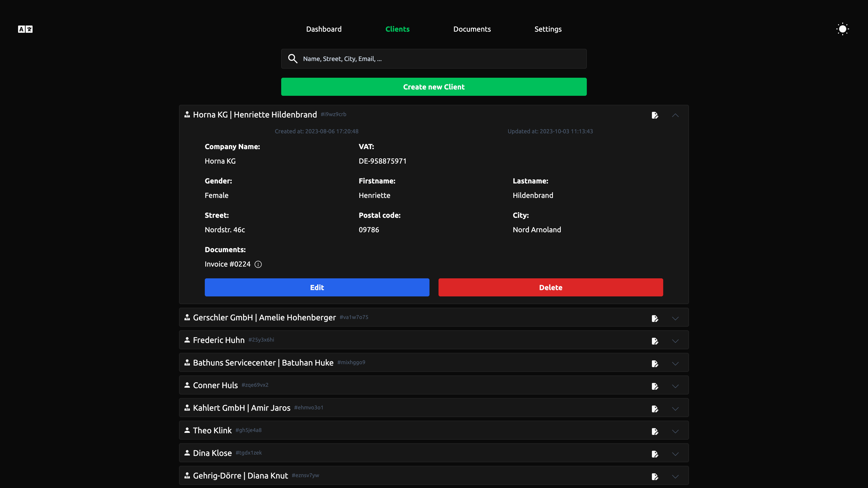The image size is (868, 488).
Task: Click the gender value Female
Action: tap(216, 195)
